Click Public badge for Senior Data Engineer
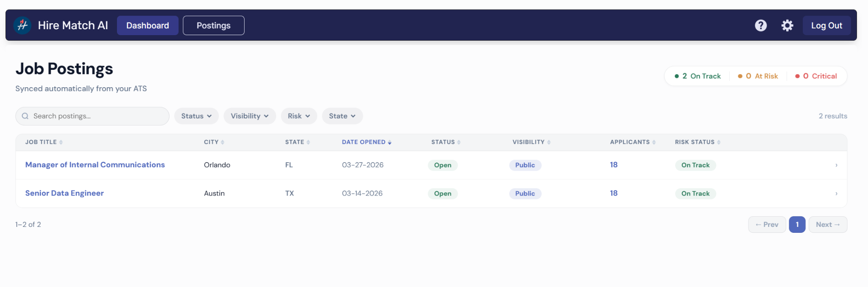The image size is (868, 287). pyautogui.click(x=525, y=193)
